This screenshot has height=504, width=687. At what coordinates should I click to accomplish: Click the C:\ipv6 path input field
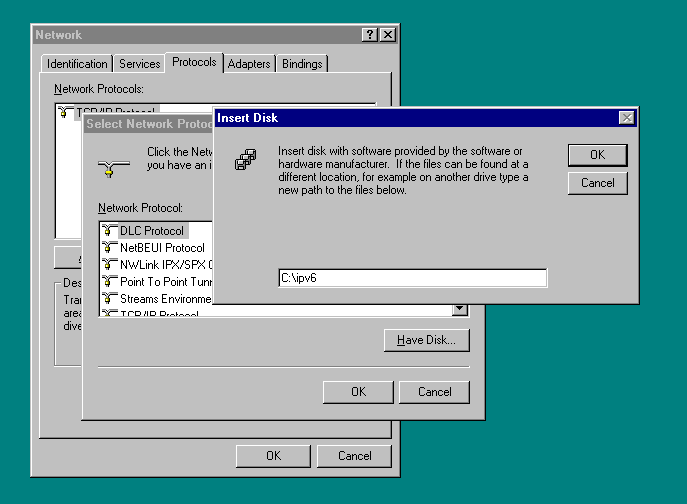point(412,278)
